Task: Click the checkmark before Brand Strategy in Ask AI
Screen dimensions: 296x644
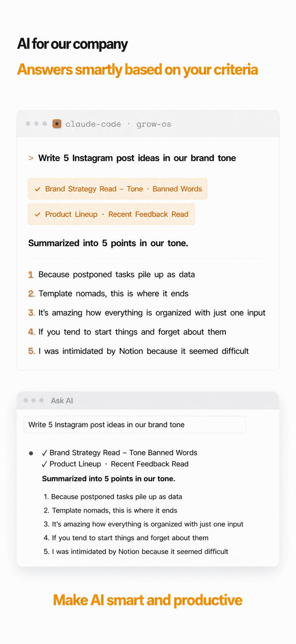Action: [44, 453]
